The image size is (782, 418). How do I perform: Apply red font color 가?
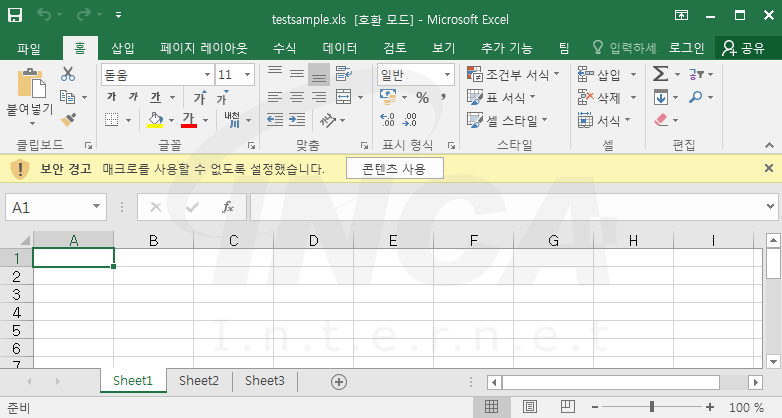pyautogui.click(x=189, y=120)
